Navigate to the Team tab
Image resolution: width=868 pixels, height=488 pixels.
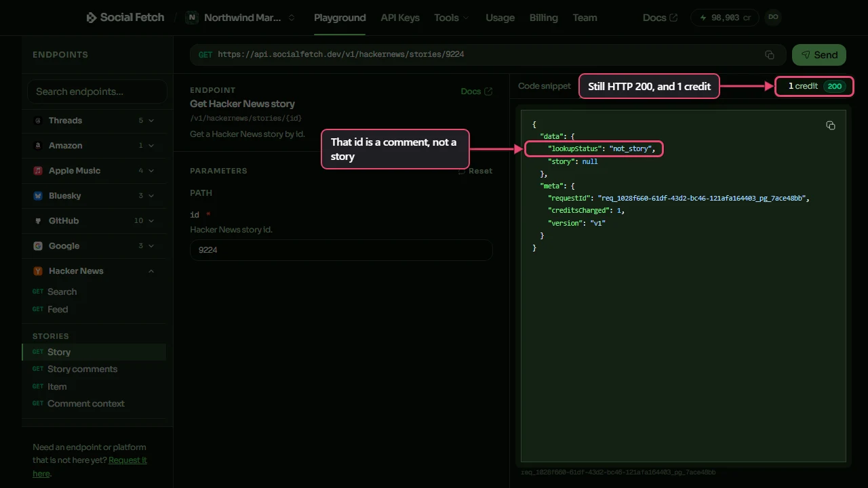tap(585, 18)
